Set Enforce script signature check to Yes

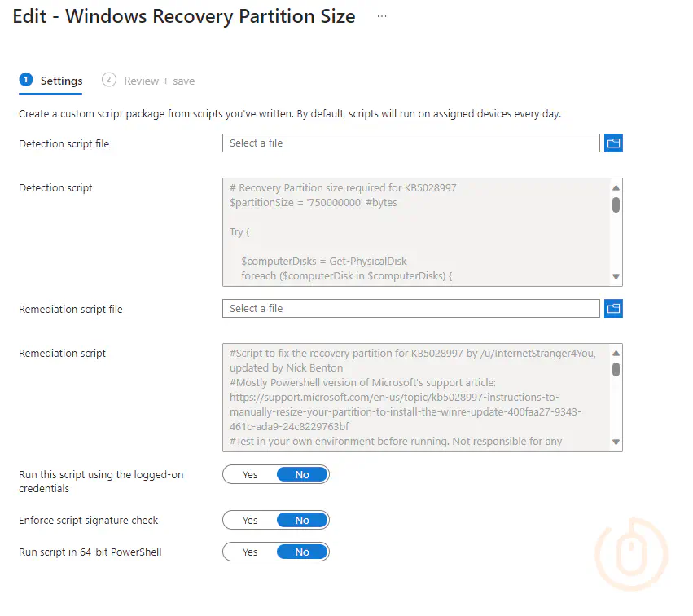[250, 521]
